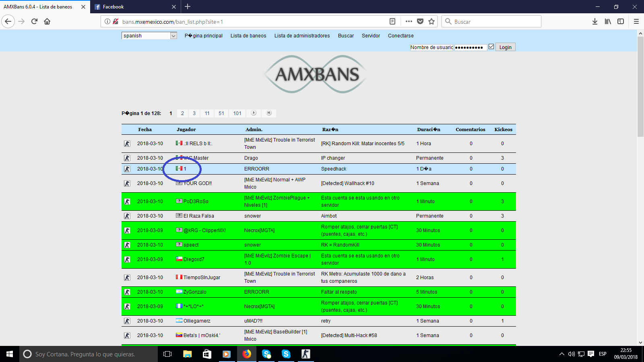Screen dimensions: 644x362
Task: Open Task View on the taskbar
Action: (x=167, y=354)
